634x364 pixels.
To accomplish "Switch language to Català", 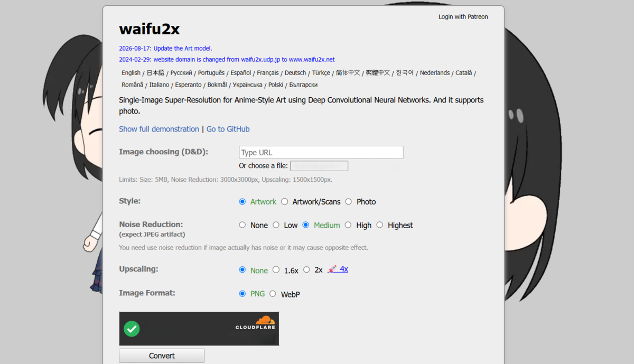I will pyautogui.click(x=463, y=73).
